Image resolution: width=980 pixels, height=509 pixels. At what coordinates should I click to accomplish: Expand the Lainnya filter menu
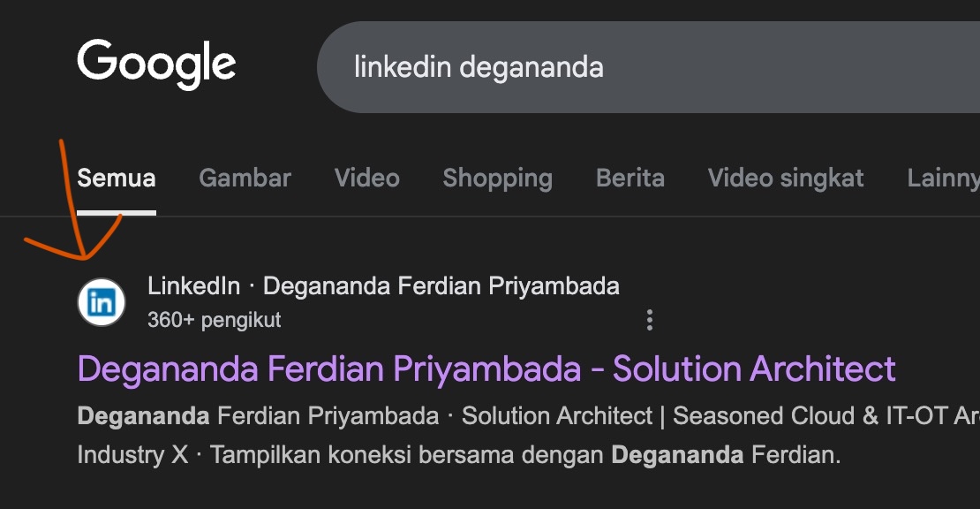(943, 179)
